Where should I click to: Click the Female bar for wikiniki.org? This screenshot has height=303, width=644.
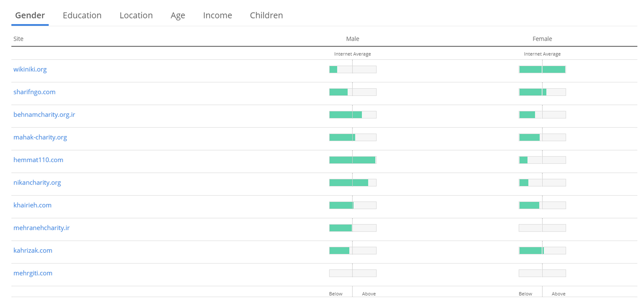pos(542,69)
